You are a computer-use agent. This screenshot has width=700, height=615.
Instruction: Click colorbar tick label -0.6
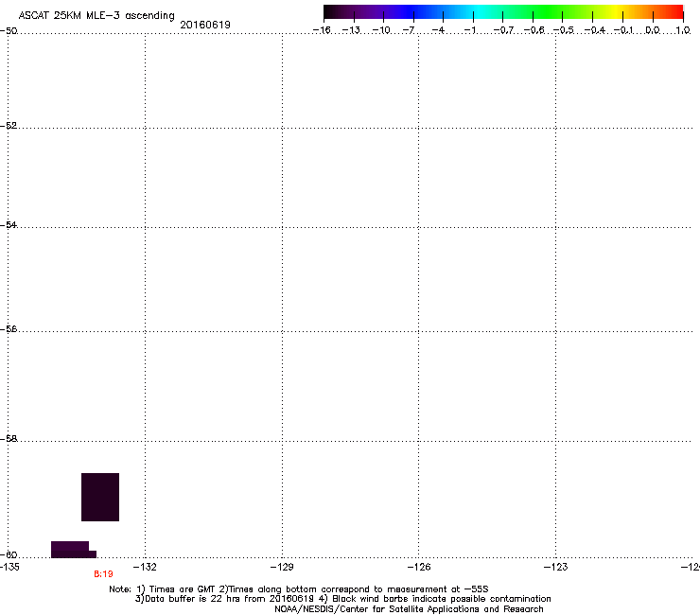(x=534, y=30)
